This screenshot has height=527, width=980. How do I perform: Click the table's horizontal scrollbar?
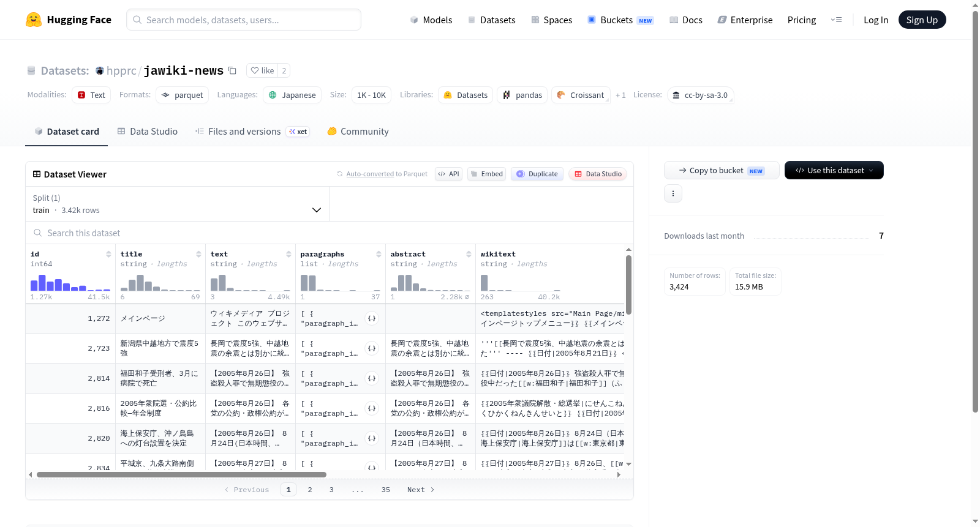pyautogui.click(x=181, y=474)
